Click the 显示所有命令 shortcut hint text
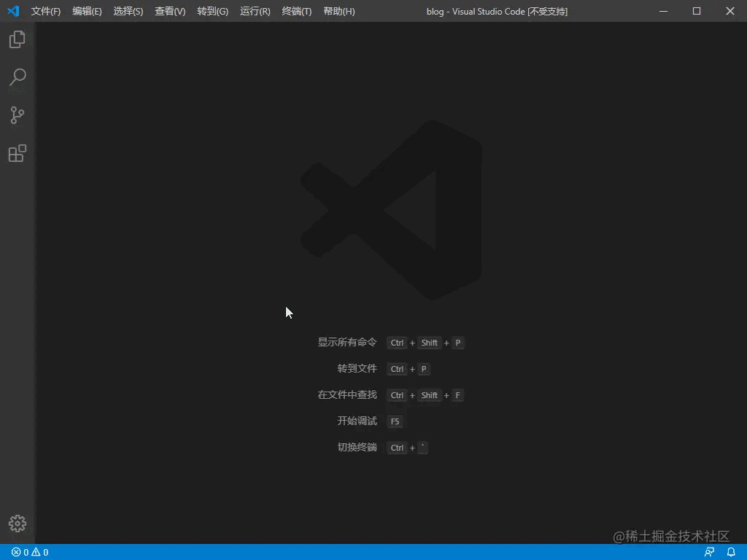 [347, 342]
